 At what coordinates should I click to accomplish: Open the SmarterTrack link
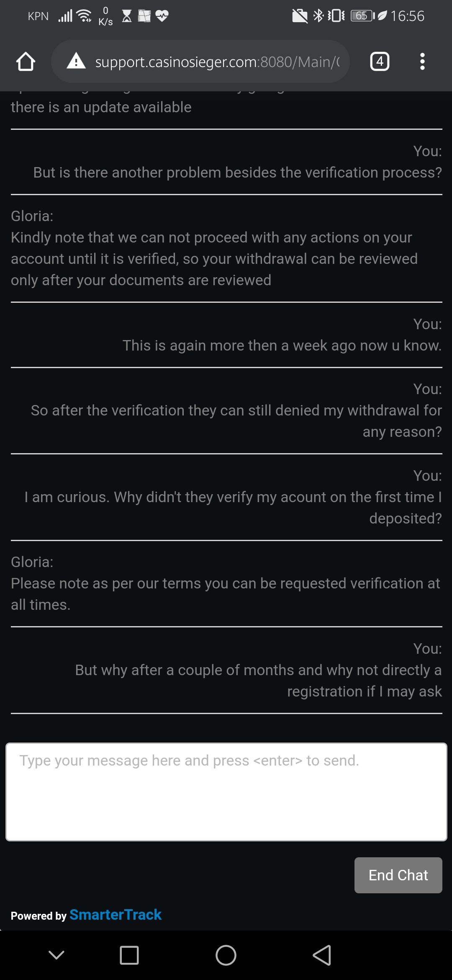pos(116,915)
